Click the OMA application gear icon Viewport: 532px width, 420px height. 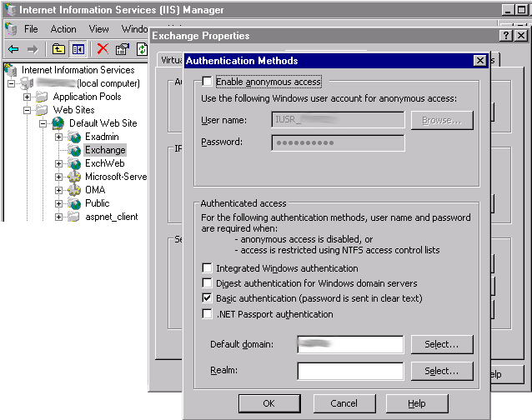click(x=74, y=190)
